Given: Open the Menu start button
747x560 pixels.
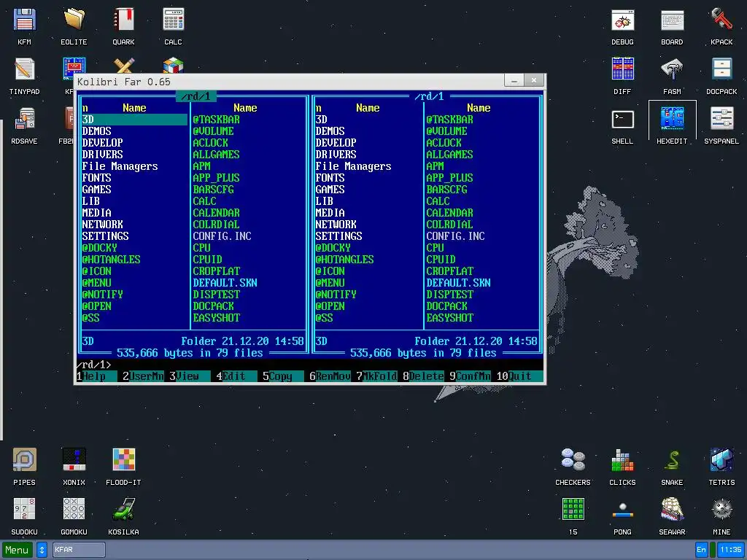Looking at the screenshot, I should tap(18, 550).
